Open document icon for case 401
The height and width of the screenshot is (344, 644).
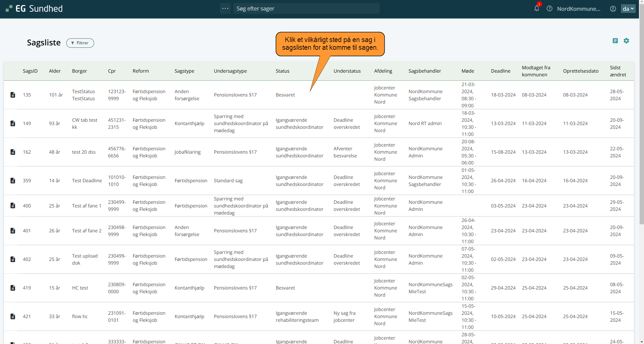[x=13, y=231]
